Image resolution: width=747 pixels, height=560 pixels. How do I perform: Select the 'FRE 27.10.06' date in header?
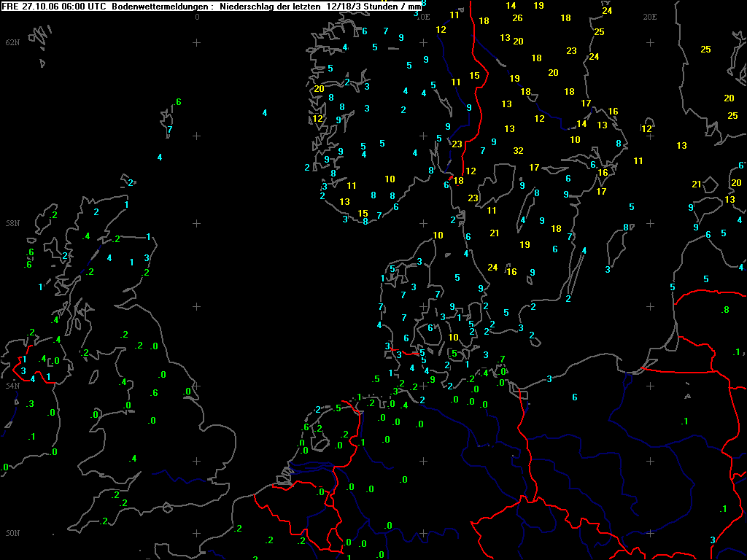(x=31, y=6)
